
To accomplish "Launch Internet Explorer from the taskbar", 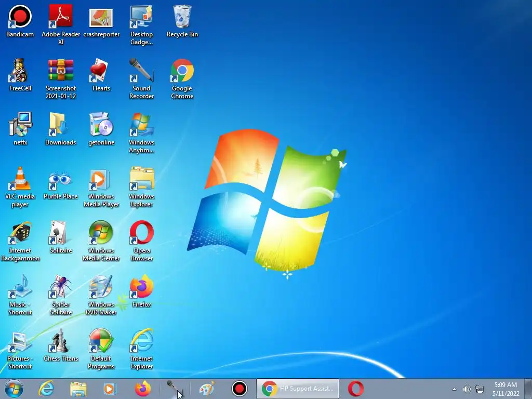I will coord(46,389).
